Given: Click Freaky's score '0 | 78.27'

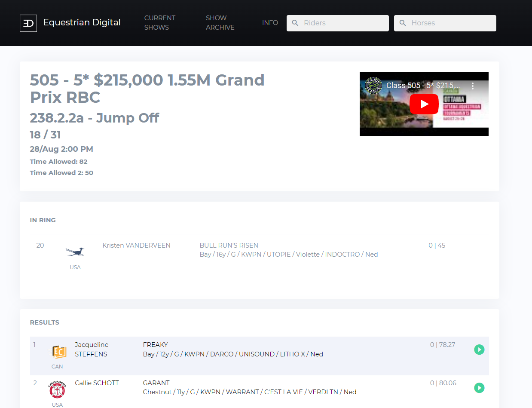Looking at the screenshot, I should [x=443, y=345].
